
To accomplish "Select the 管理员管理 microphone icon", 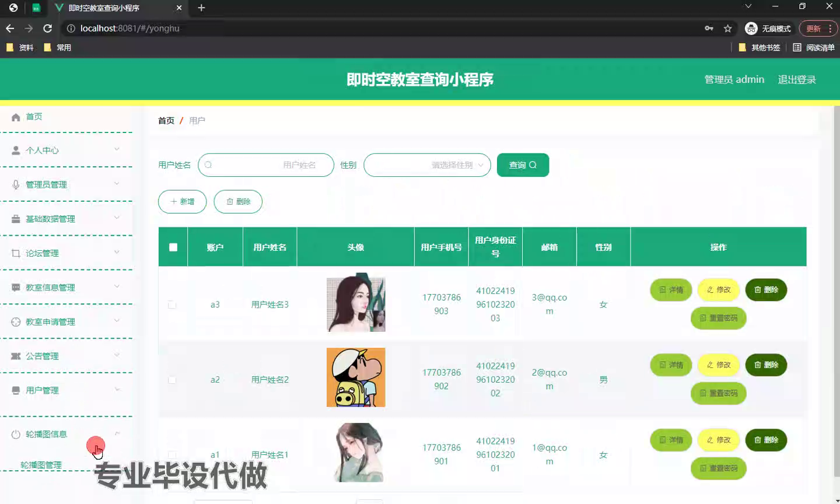I will 16,184.
